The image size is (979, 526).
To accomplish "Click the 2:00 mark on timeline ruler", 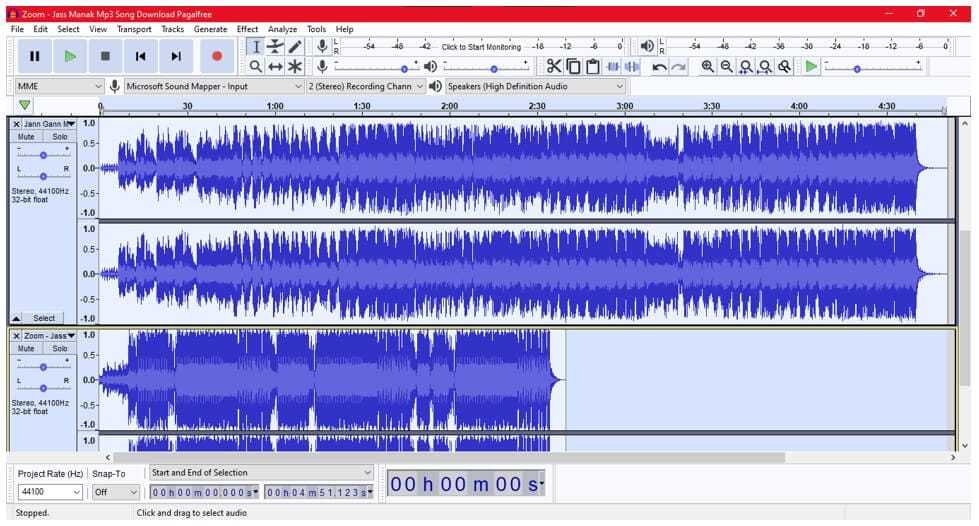I will click(449, 106).
